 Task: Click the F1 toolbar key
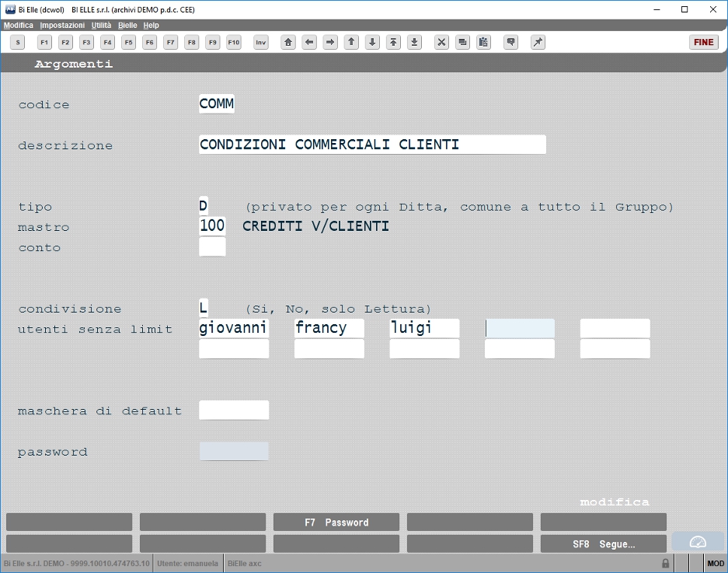[x=44, y=42]
